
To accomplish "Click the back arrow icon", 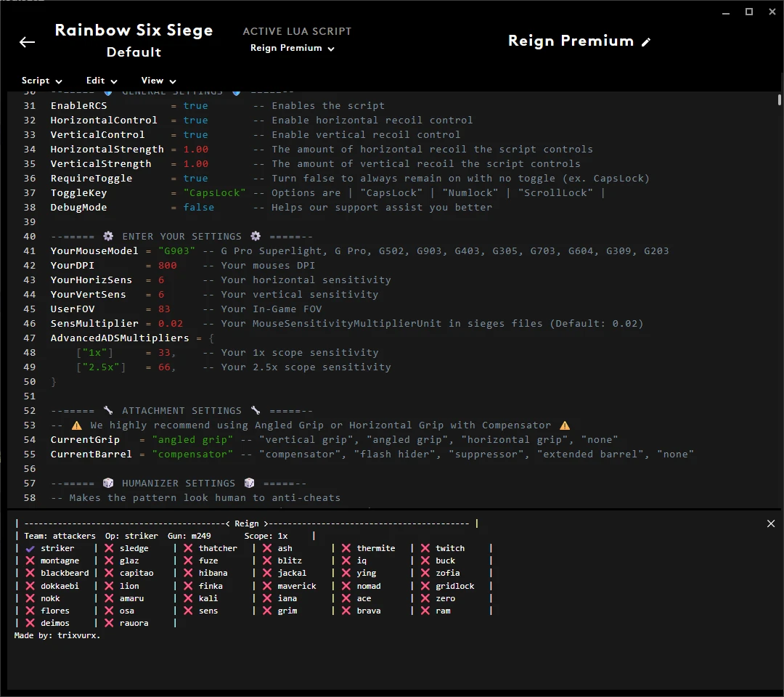I will pos(27,42).
